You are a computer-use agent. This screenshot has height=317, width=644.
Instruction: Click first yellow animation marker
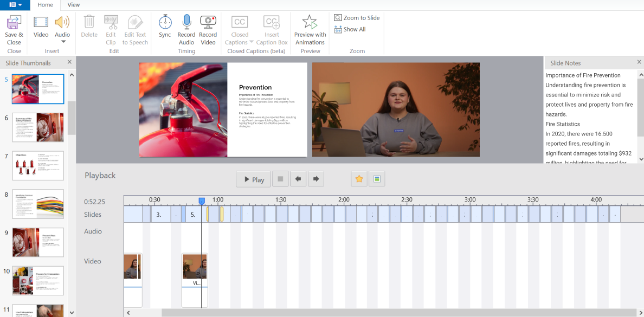click(208, 215)
